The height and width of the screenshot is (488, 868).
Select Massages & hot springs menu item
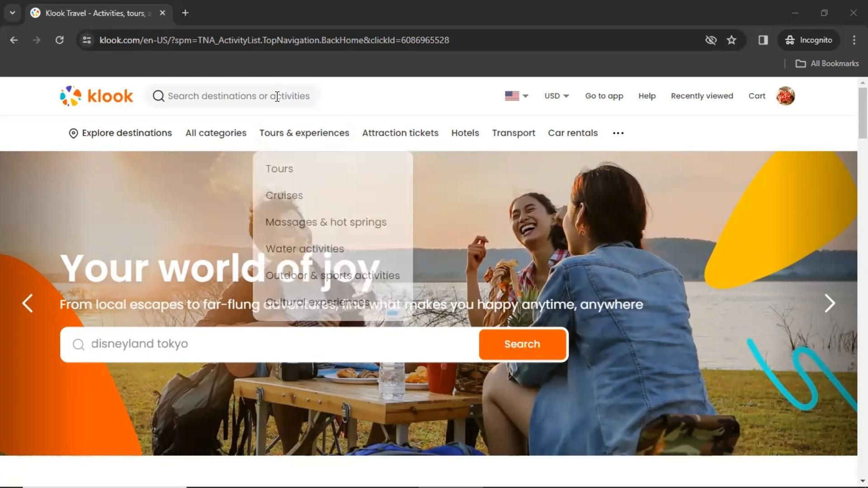coord(325,222)
